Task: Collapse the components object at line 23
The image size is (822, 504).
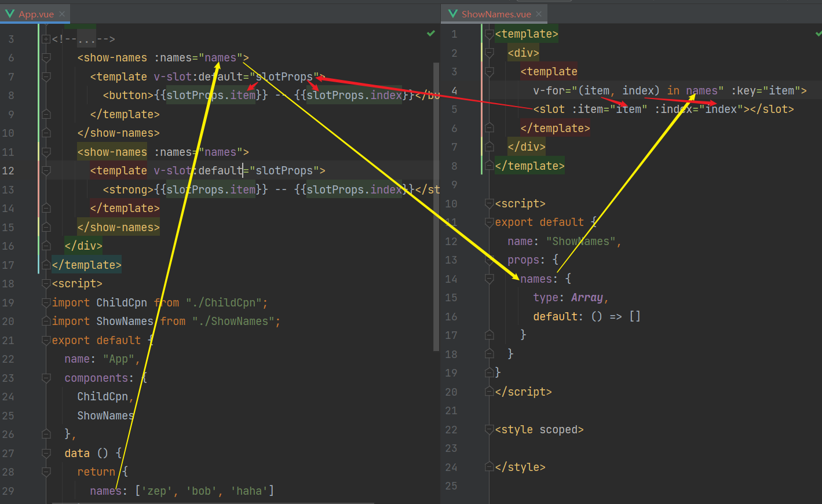Action: (46, 378)
